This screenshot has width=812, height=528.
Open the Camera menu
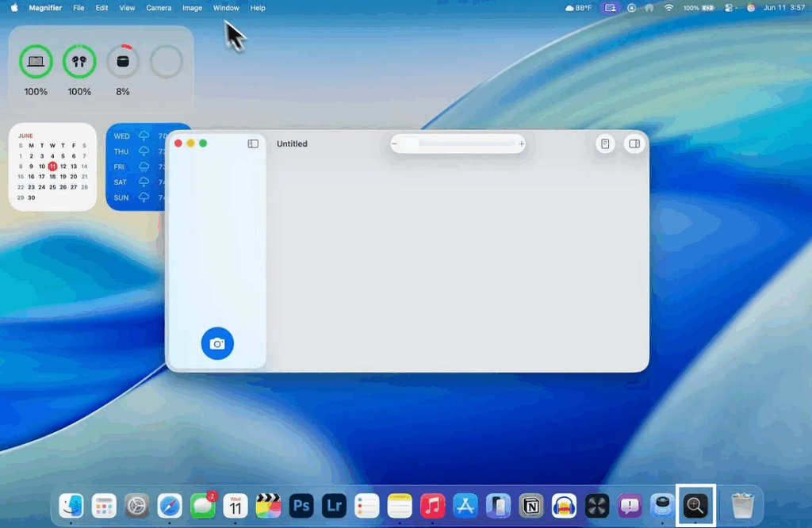click(x=159, y=8)
